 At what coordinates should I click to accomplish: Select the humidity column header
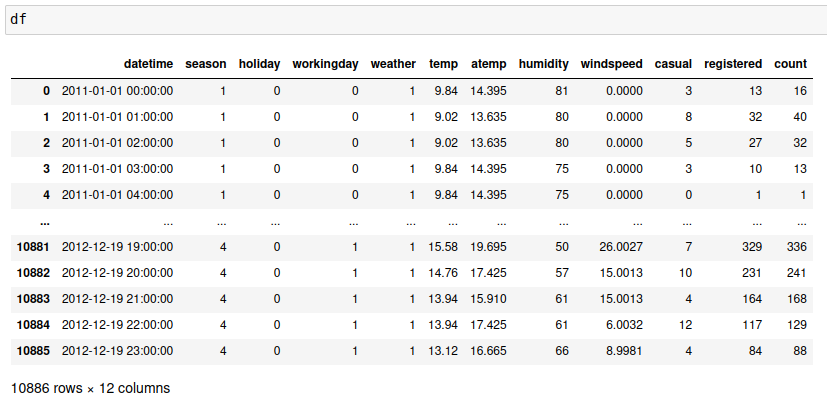(x=544, y=64)
